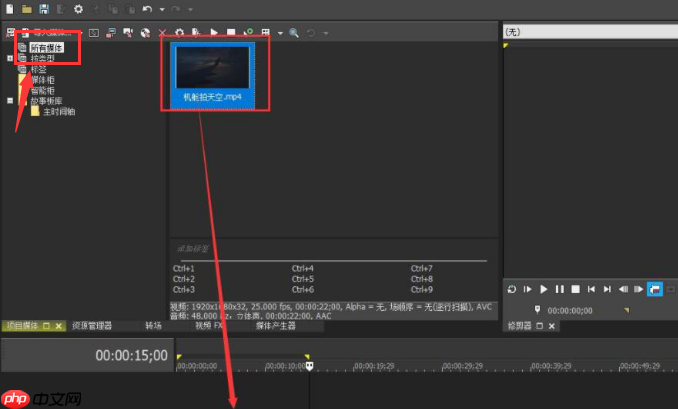
Task: Click the Ctrl+9 tag shortcut slot
Action: [x=422, y=289]
